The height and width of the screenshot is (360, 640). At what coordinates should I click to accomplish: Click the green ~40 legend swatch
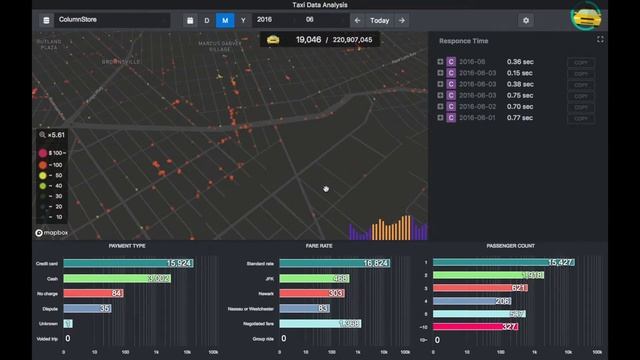(x=43, y=186)
